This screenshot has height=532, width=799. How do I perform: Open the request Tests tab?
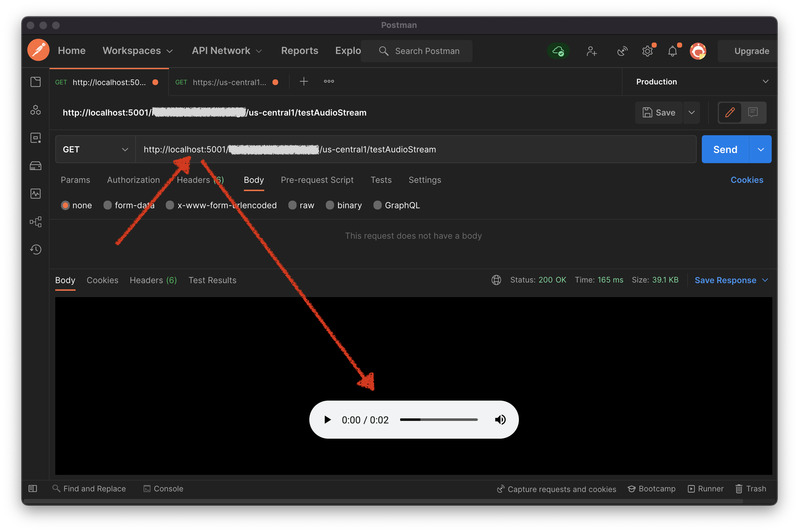point(381,180)
